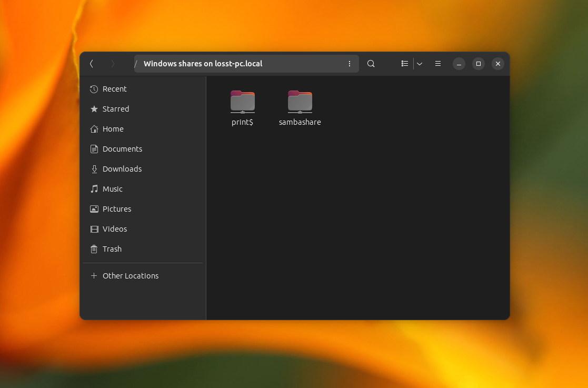Open Trash in the sidebar
588x388 pixels.
point(112,249)
